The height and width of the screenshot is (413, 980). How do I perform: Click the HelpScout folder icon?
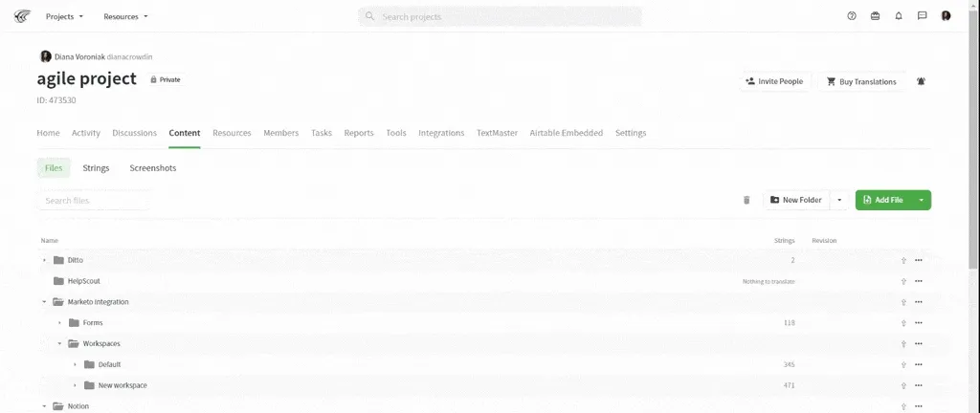(x=58, y=281)
